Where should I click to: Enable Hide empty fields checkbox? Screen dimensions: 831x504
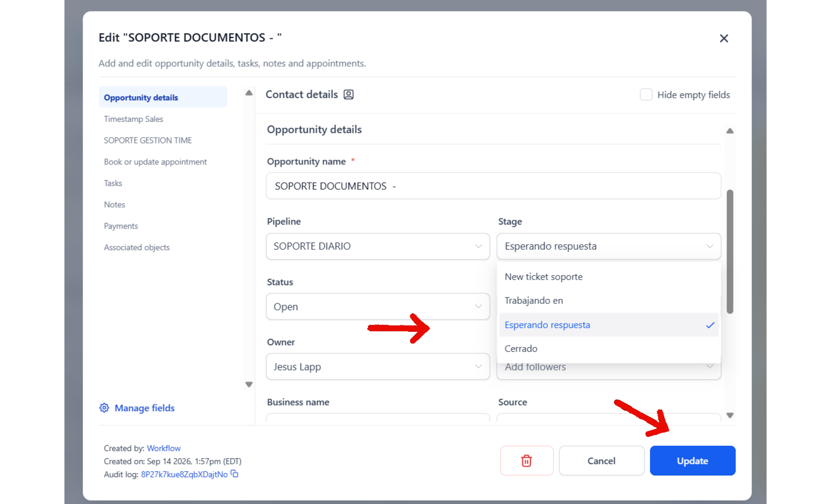[x=646, y=95]
